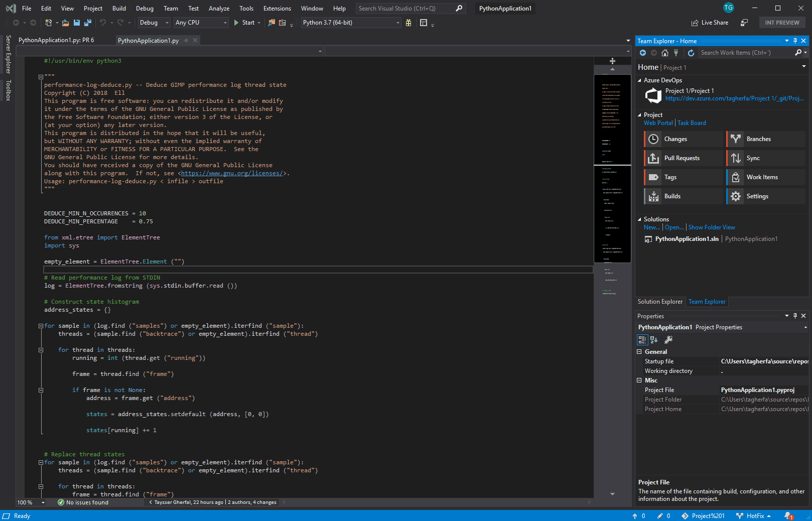
Task: Open the Web Portal link
Action: (657, 122)
